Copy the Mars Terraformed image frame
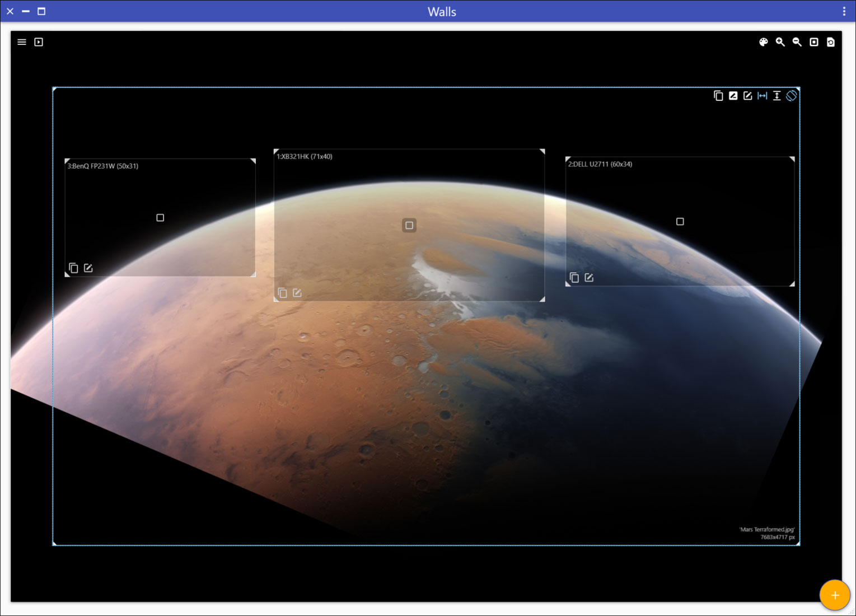The height and width of the screenshot is (616, 856). pyautogui.click(x=718, y=96)
